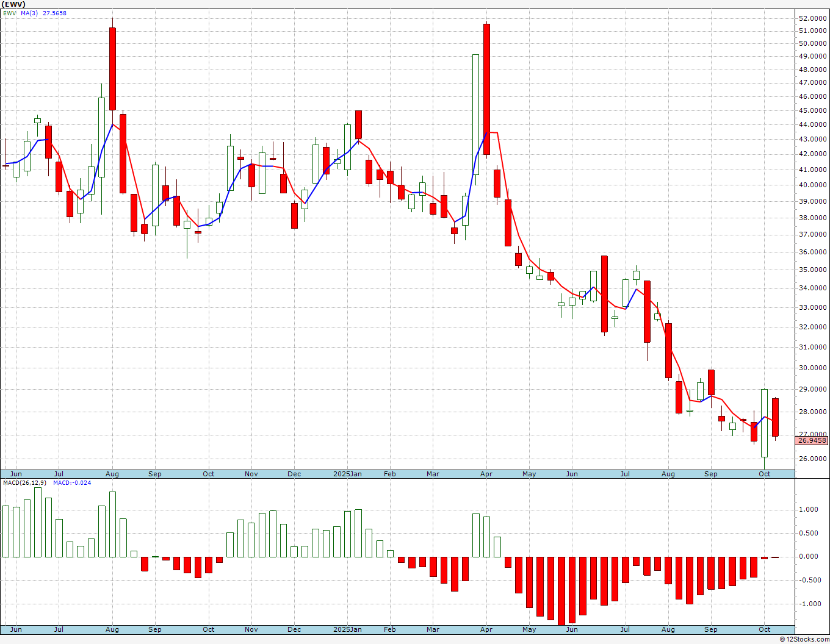
Task: Click the highlighted 26.9458 last price tag
Action: (812, 440)
